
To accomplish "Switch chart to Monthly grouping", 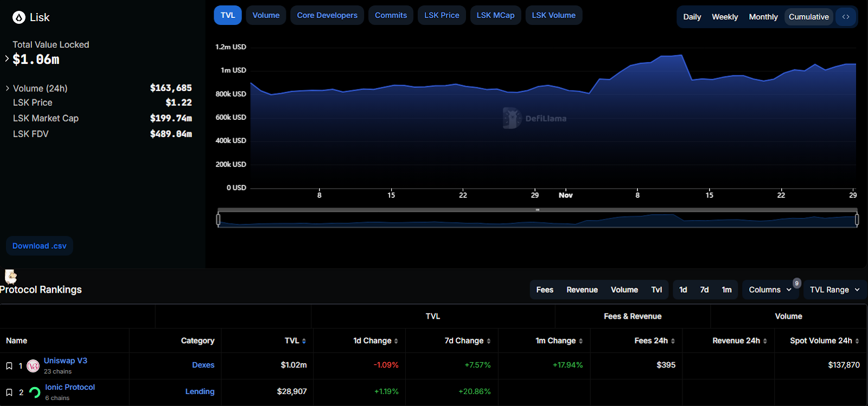I will 763,17.
